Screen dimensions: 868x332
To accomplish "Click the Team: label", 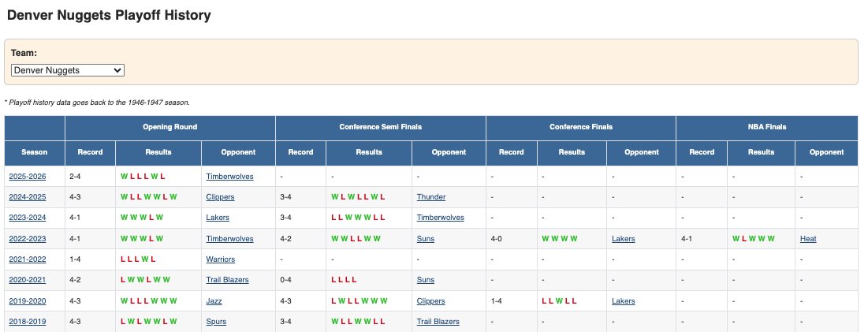I will [24, 53].
